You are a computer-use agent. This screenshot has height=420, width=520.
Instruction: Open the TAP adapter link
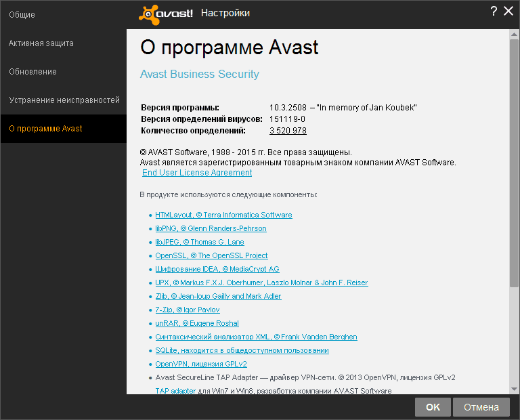pyautogui.click(x=175, y=391)
